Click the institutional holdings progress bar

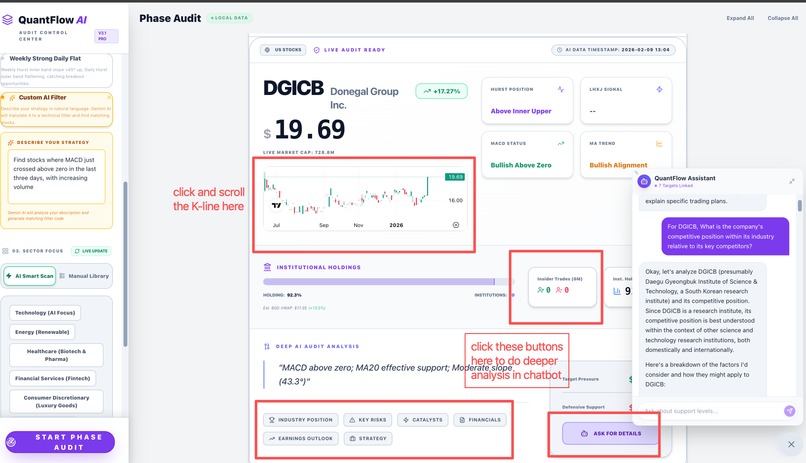(x=388, y=282)
